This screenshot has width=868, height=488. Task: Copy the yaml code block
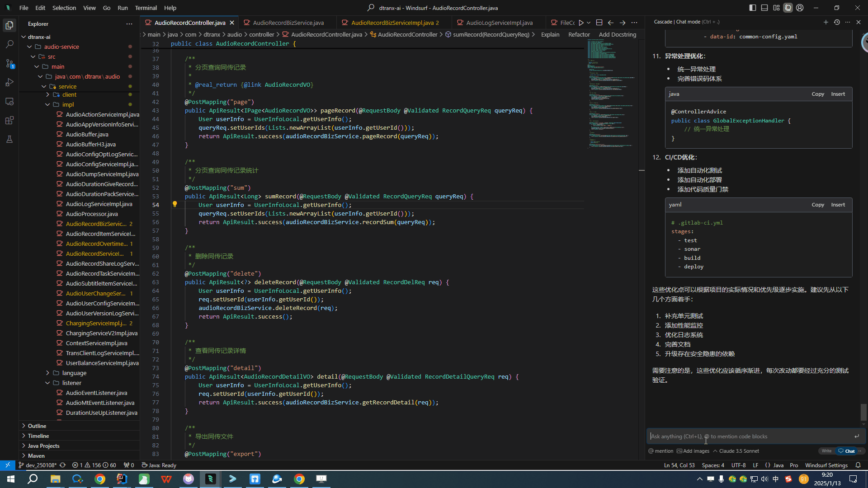pyautogui.click(x=817, y=205)
